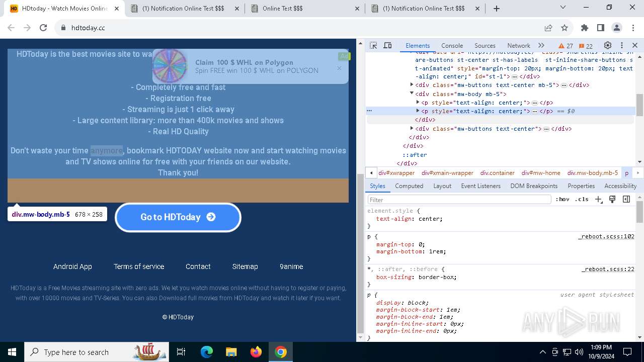Close the Polygon ad popup
Viewport: 644px width, 362px height.
tap(339, 68)
